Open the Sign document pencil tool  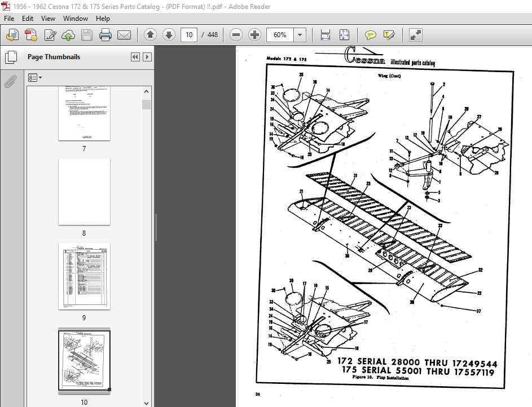50,35
